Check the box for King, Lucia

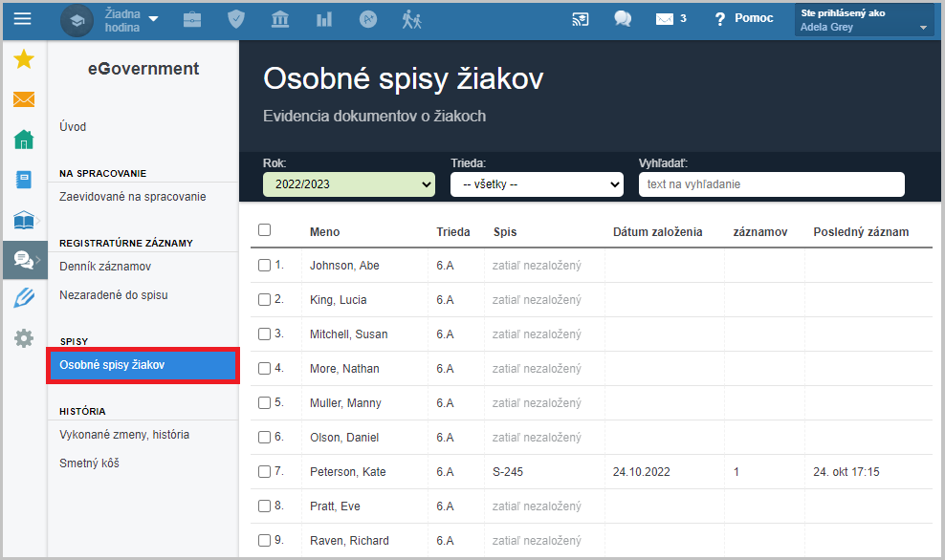[265, 300]
